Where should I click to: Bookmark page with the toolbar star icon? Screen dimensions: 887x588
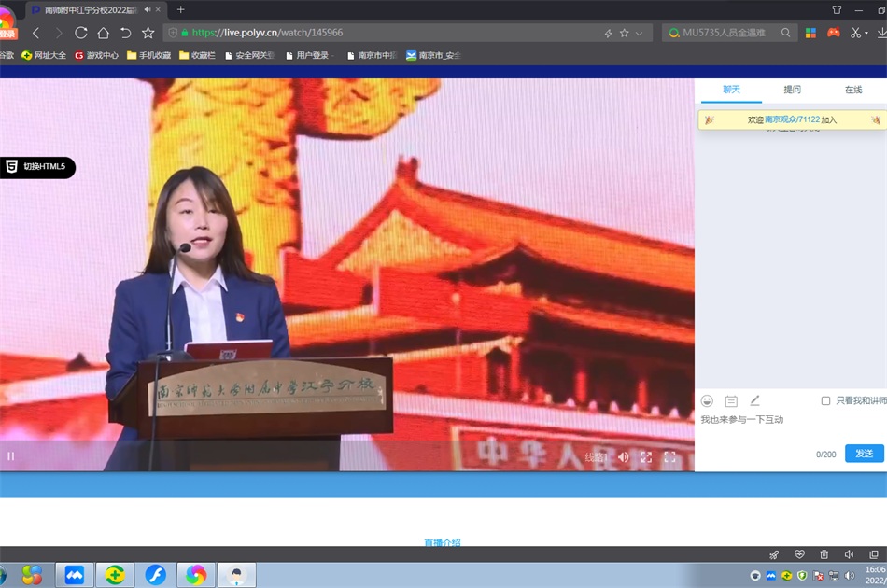(x=148, y=33)
